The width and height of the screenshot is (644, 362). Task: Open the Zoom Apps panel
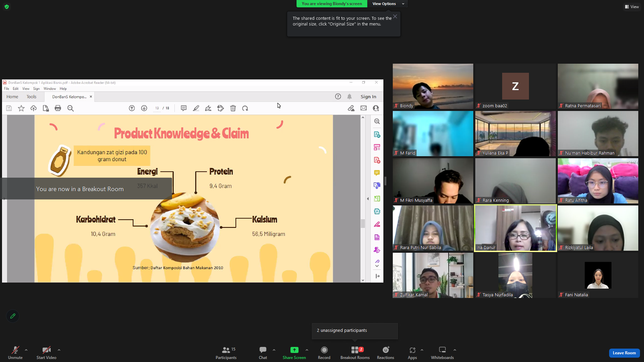pos(412,353)
